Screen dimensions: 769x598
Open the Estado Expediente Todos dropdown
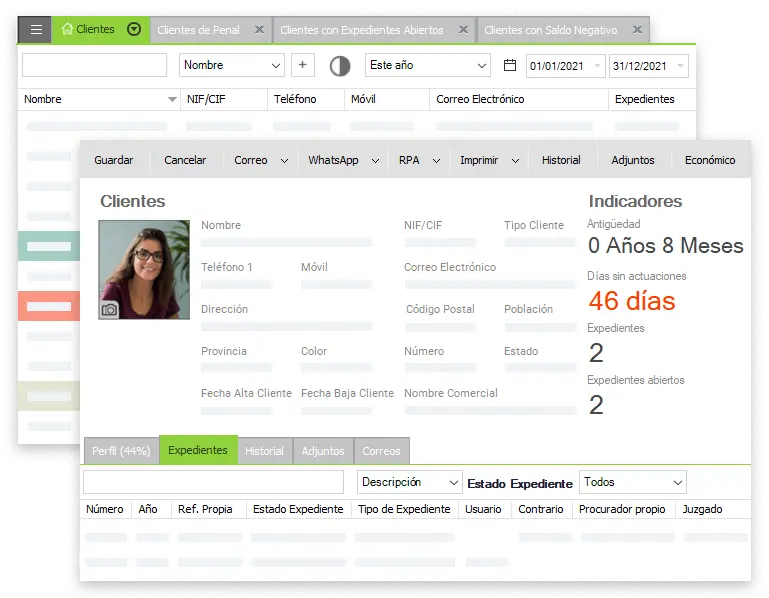click(677, 483)
